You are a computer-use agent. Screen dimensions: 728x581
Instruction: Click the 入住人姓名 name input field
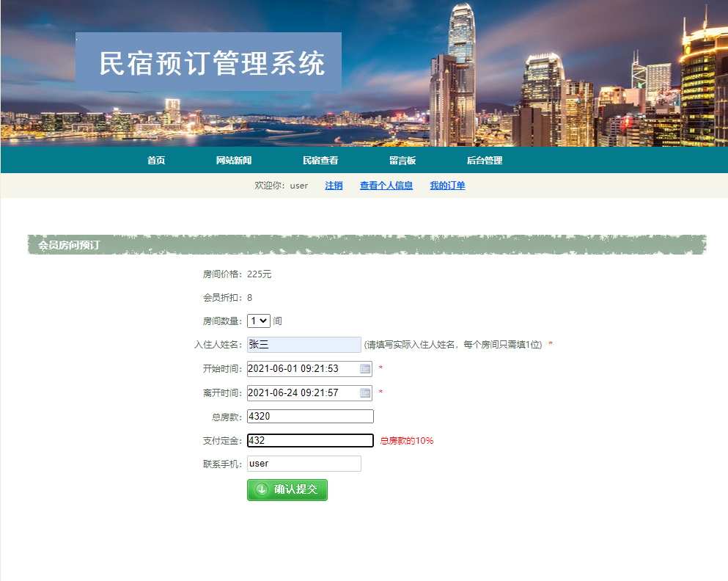coord(303,344)
